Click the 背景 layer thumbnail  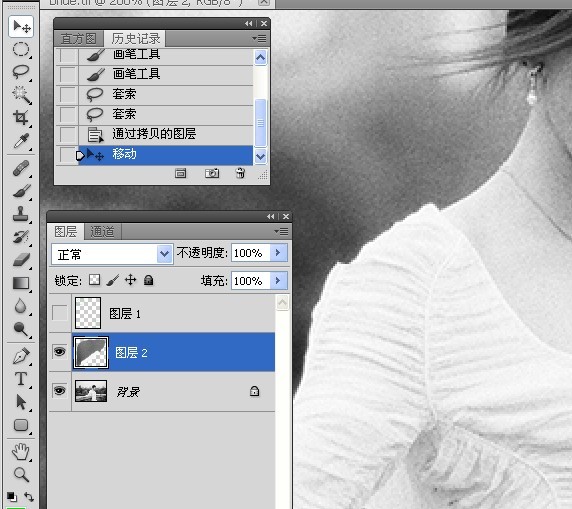click(91, 391)
